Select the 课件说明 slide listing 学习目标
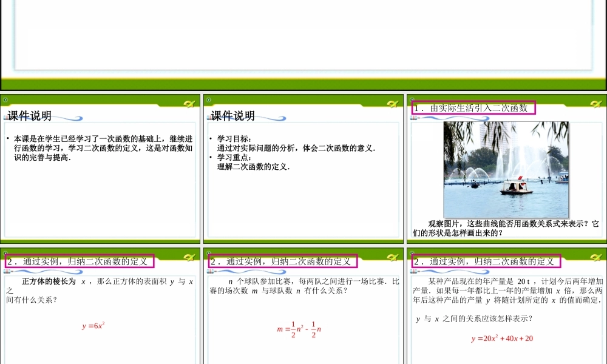Screen dimensions: 607x364 [x=303, y=169]
